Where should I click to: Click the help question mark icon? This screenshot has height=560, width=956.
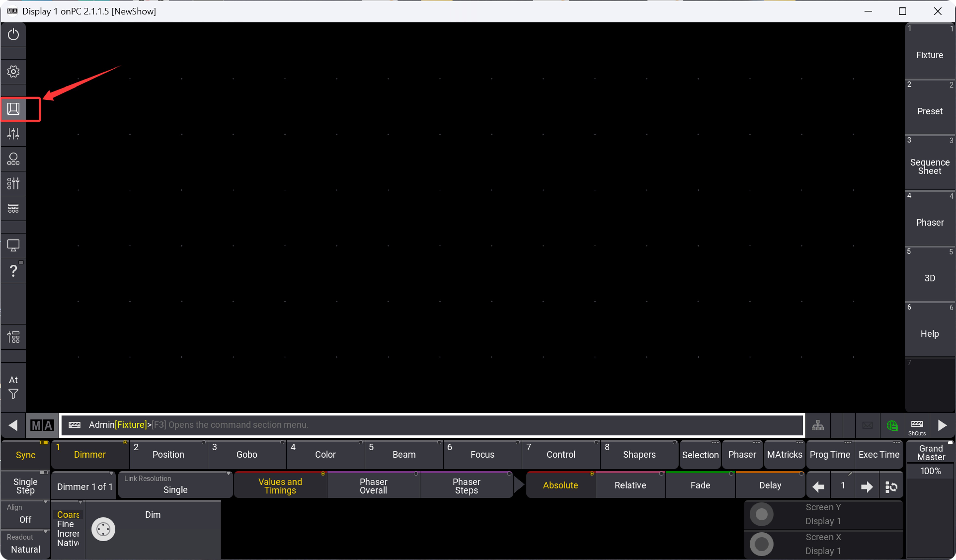(13, 271)
